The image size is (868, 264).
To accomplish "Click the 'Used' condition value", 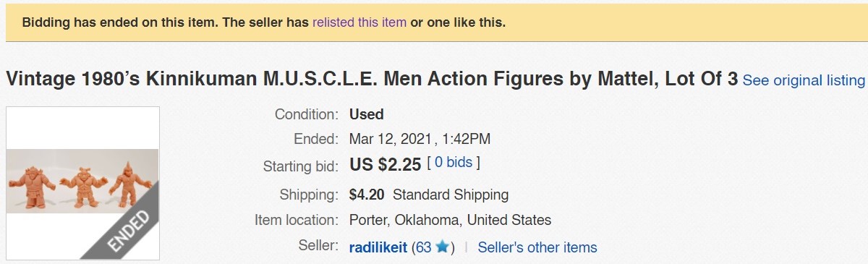I will coord(366,114).
